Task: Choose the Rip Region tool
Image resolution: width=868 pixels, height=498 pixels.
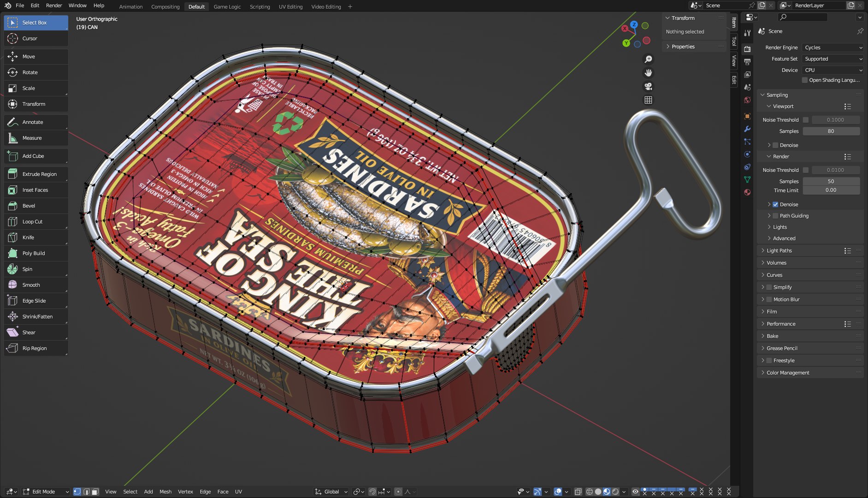Action: click(x=36, y=348)
